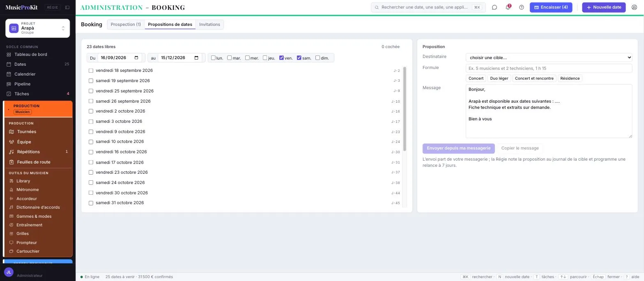
Task: Switch to Invitations tab
Action: tap(209, 25)
